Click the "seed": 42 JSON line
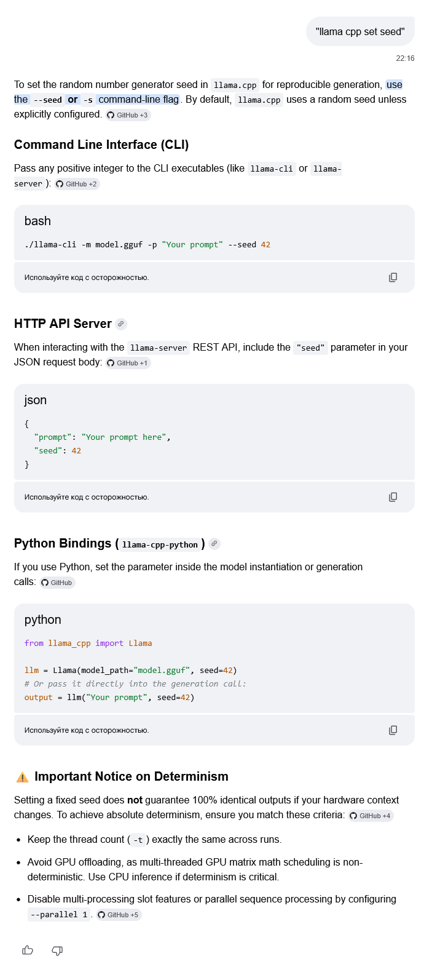Viewport: 432px width, 980px height. tap(58, 451)
